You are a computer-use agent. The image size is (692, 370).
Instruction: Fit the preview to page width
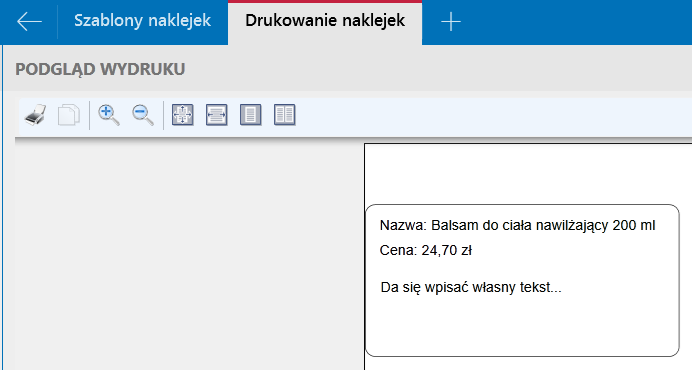(x=217, y=115)
